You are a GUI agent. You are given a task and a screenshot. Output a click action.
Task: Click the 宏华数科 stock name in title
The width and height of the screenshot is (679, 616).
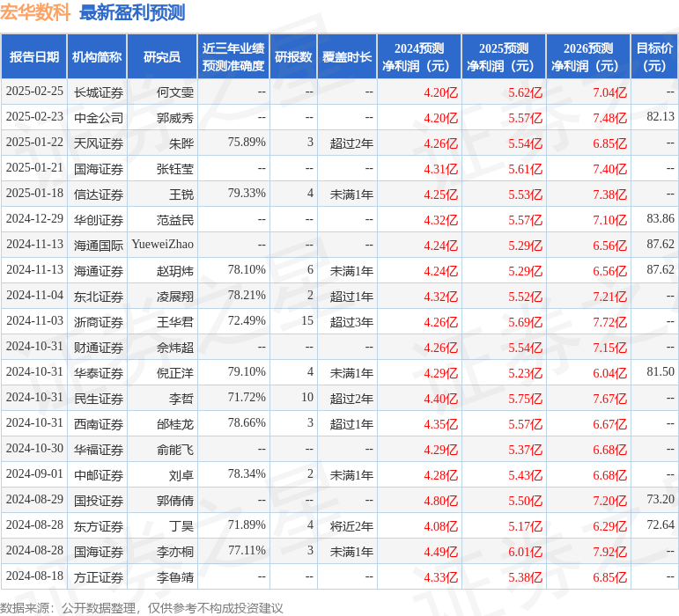pyautogui.click(x=35, y=12)
